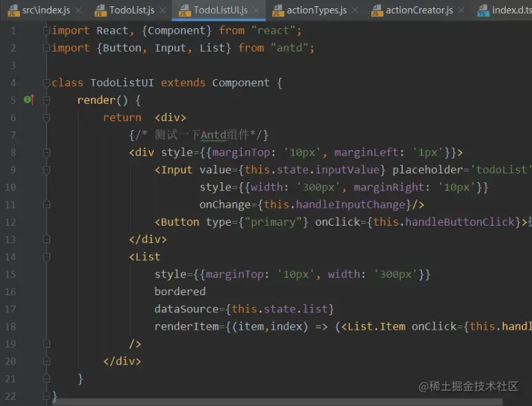Collapse the return div fold marker on line 6

coord(47,118)
